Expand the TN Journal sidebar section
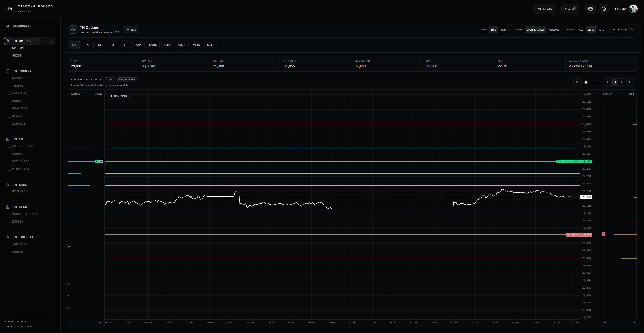This screenshot has height=333, width=644. click(x=23, y=71)
